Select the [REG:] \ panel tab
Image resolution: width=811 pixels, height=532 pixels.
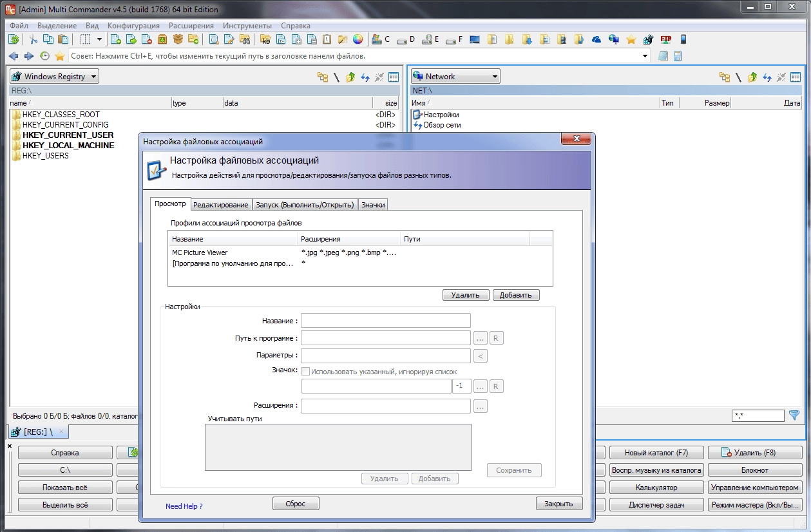coord(39,432)
